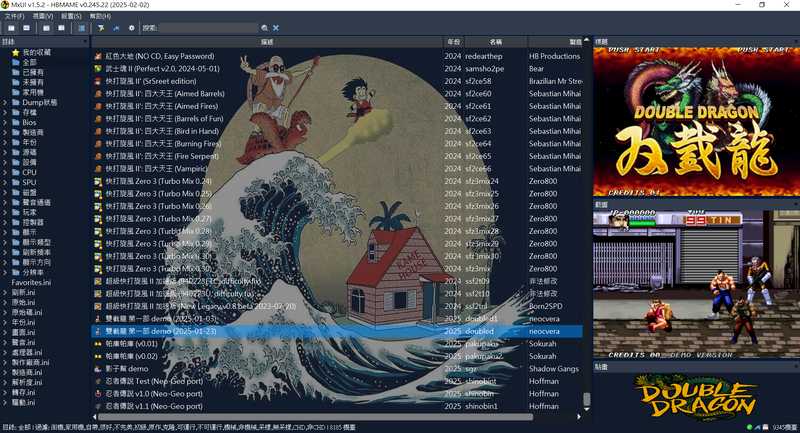Expand the 聲音通道 folder node

(x=5, y=202)
